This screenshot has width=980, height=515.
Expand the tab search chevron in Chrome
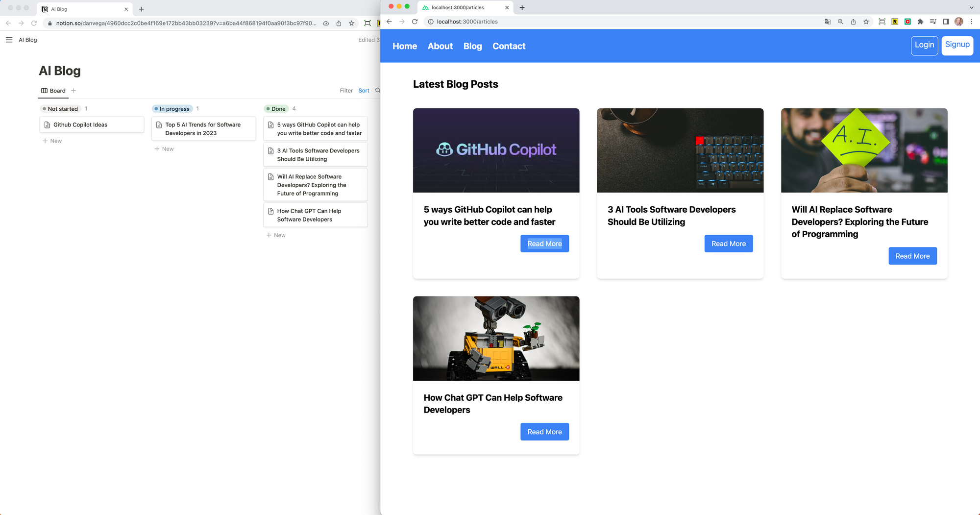click(x=971, y=7)
